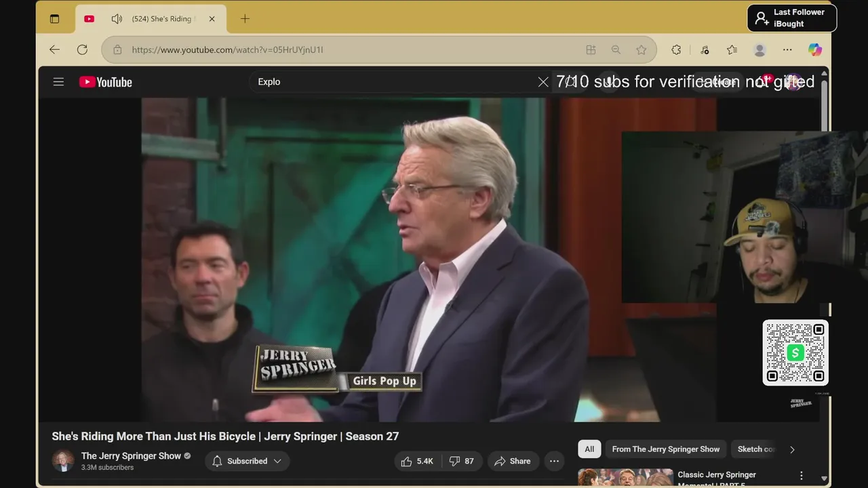868x488 pixels.
Task: Clear the search text with the X
Action: click(x=543, y=82)
